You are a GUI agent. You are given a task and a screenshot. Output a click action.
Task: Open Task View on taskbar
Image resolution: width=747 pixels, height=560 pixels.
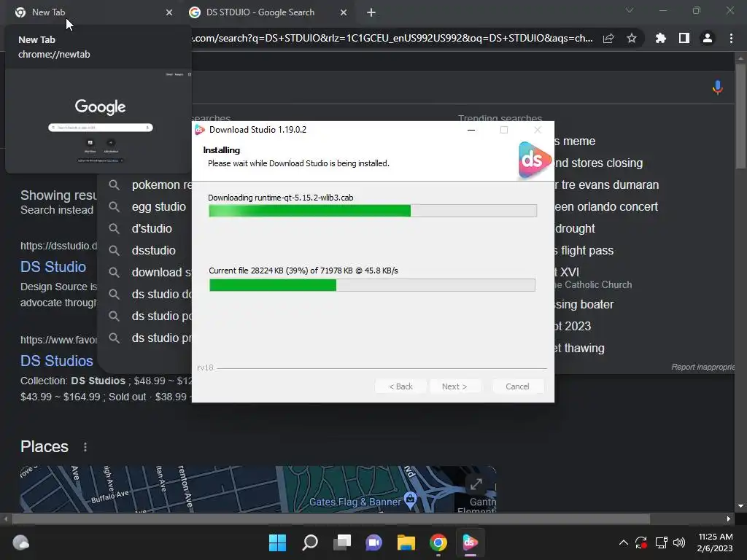(342, 542)
